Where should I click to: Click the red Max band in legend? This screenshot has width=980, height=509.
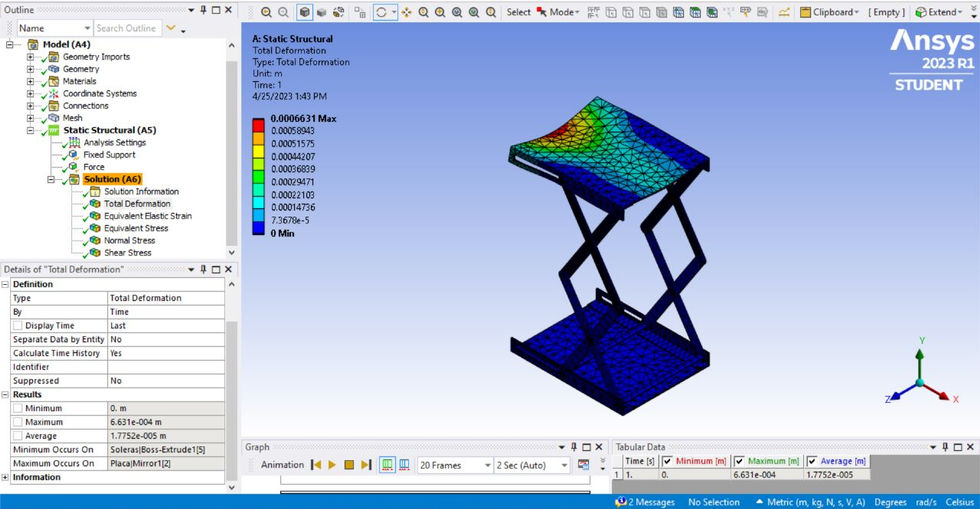click(258, 124)
